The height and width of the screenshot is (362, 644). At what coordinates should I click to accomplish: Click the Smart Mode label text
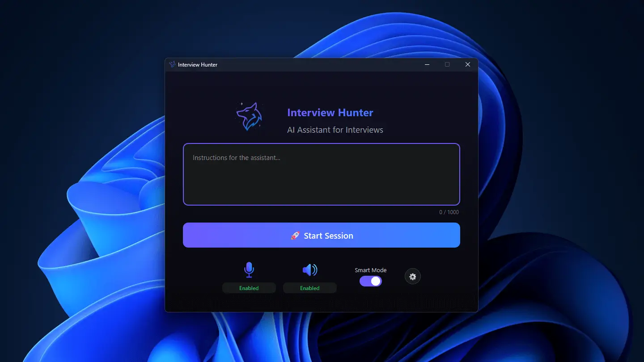[x=370, y=270]
